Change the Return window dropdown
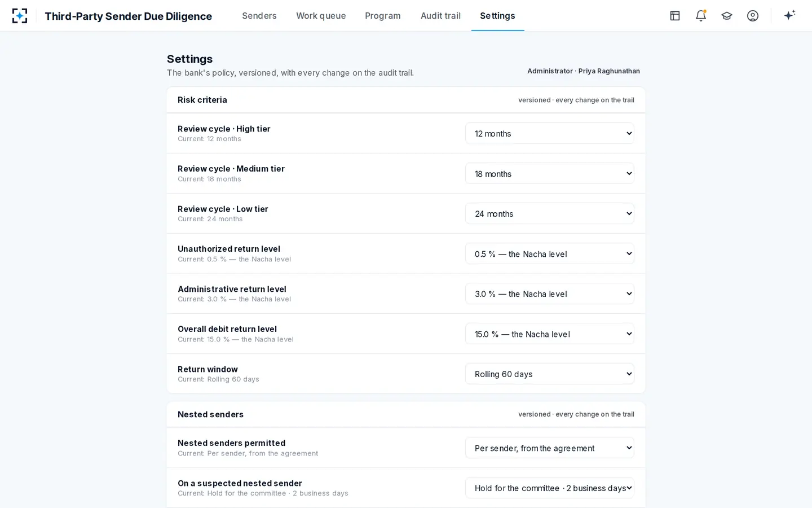 [x=550, y=374]
